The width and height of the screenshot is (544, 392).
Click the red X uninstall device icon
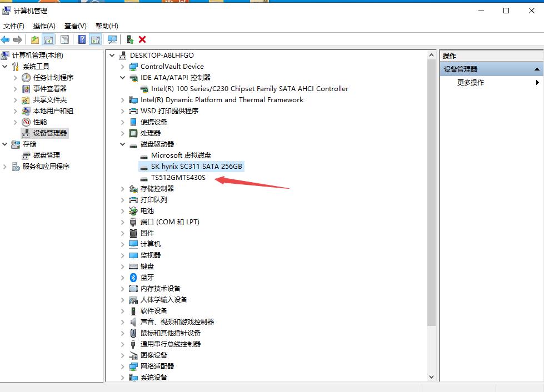142,39
